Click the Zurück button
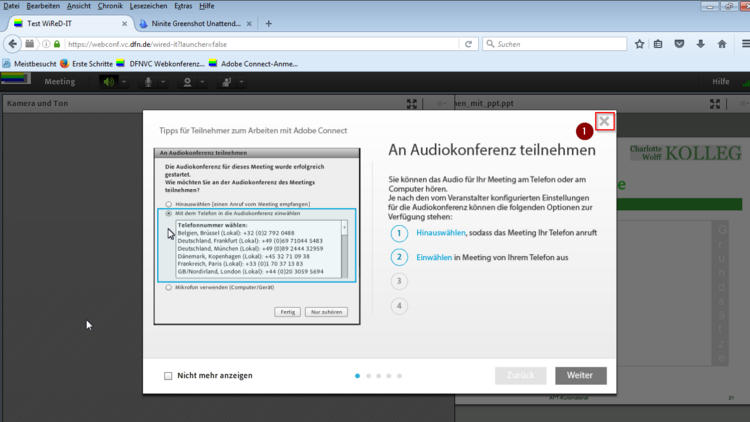Screen dimensions: 750x422 click(x=520, y=376)
